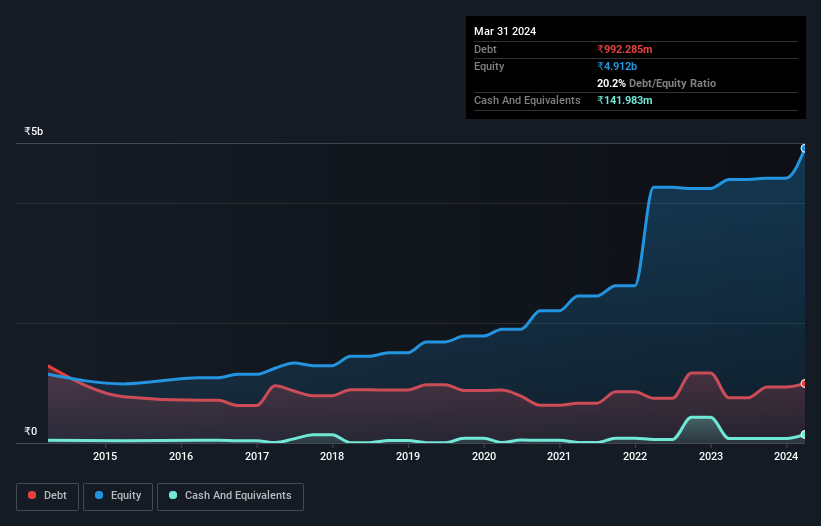Click the ₹0 y-axis label
Viewport: 821px width, 526px height.
coord(31,431)
